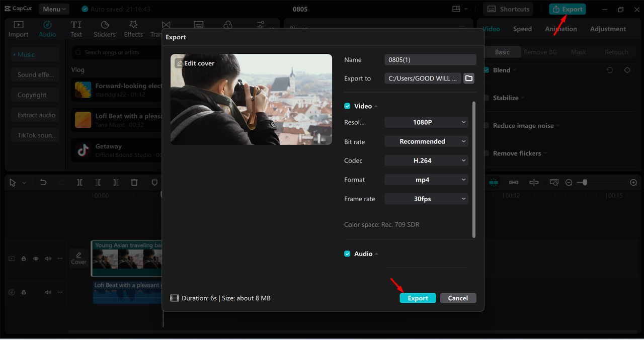Switch to the Text tab
644x340 pixels.
point(76,29)
